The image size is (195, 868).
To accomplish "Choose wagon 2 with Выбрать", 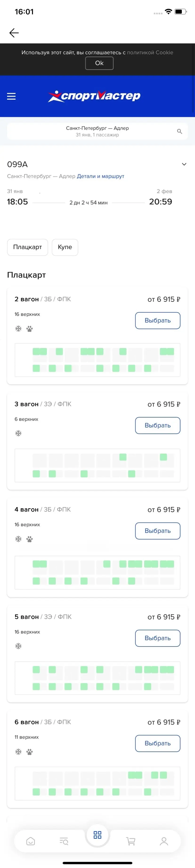I will [x=157, y=320].
